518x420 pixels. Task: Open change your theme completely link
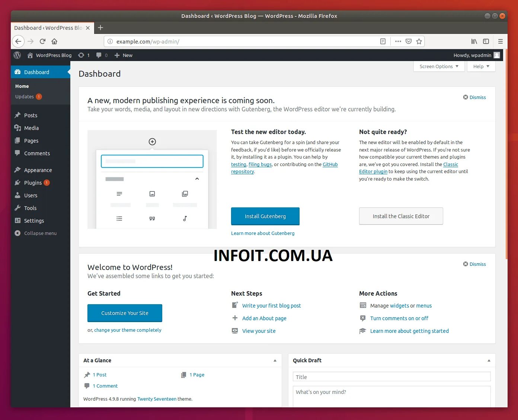coord(128,330)
